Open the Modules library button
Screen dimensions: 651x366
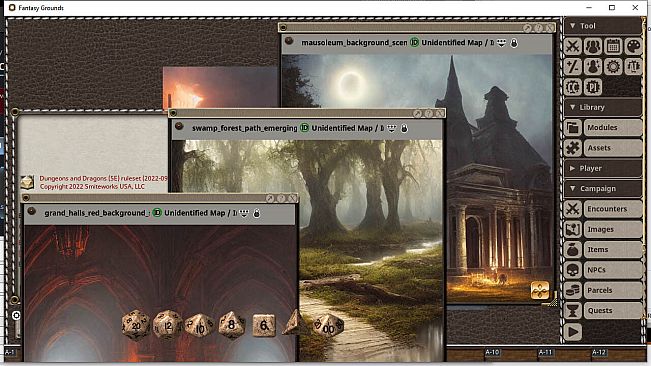(613, 127)
